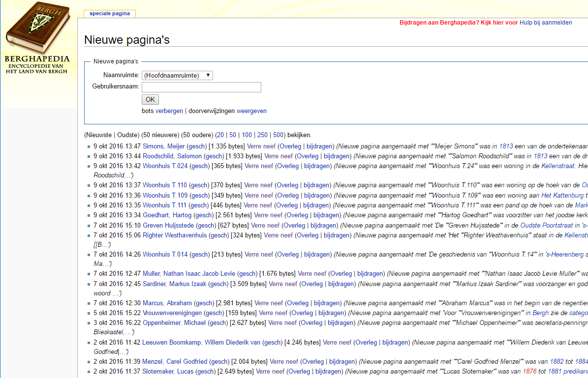Viewport: 588px width, 378px height.
Task: Submit the form with the OK button
Action: (151, 100)
